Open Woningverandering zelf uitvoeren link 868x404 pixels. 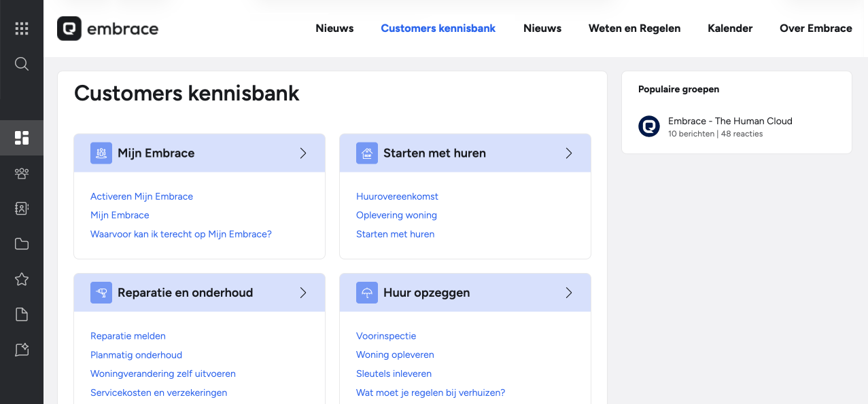[163, 374]
